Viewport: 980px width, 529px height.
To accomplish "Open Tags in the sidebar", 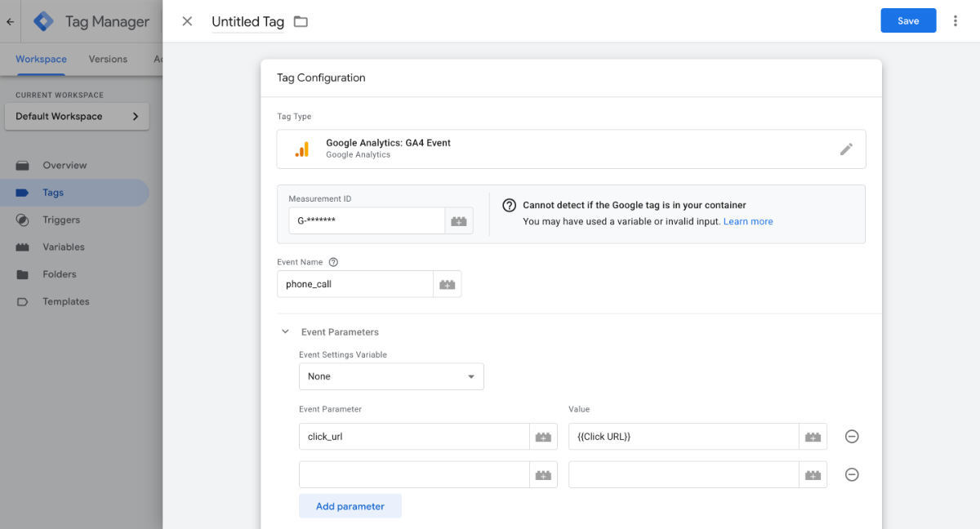I will pos(74,193).
